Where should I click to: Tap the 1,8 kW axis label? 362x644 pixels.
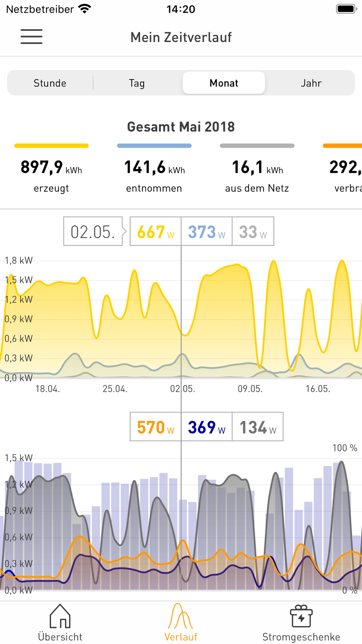point(18,260)
